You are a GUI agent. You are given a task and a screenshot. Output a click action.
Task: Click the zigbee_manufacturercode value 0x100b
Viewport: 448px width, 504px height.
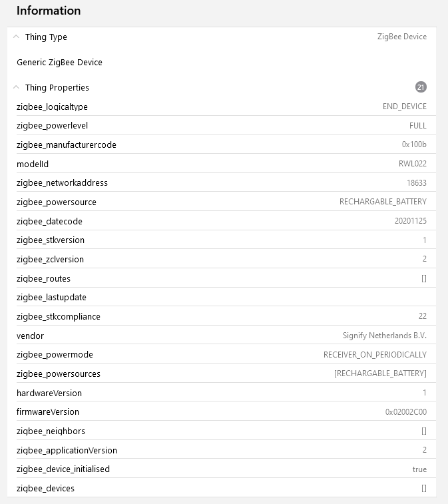(x=413, y=144)
